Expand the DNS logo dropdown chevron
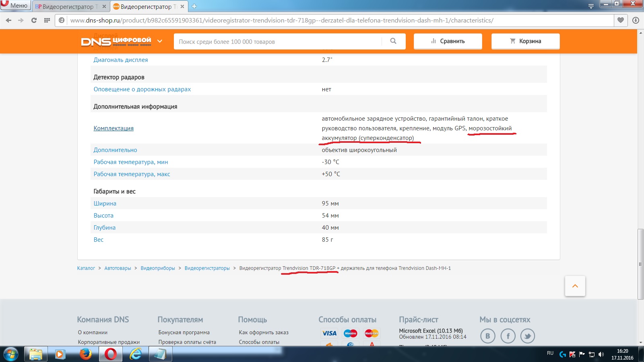Image resolution: width=644 pixels, height=362 pixels. [160, 41]
